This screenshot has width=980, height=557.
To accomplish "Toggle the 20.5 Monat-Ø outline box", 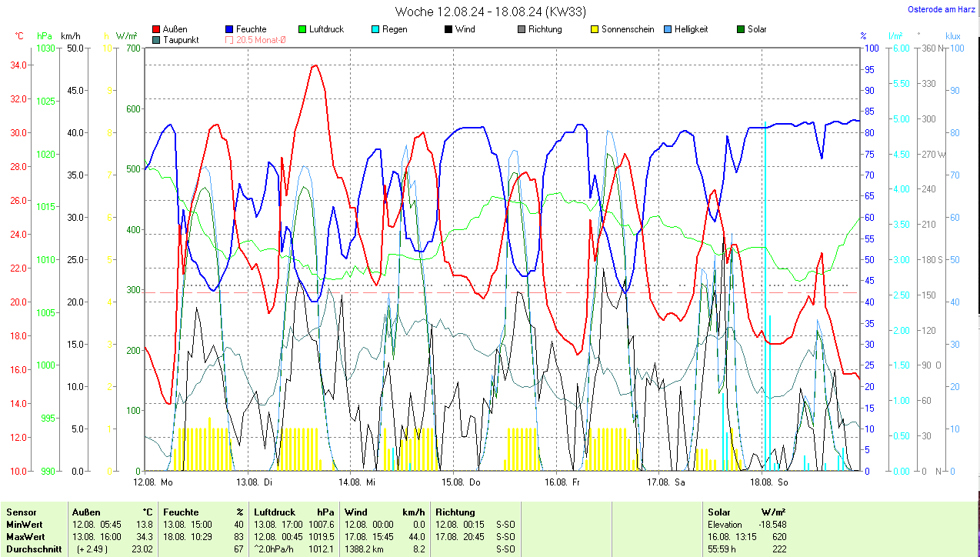I will (229, 39).
